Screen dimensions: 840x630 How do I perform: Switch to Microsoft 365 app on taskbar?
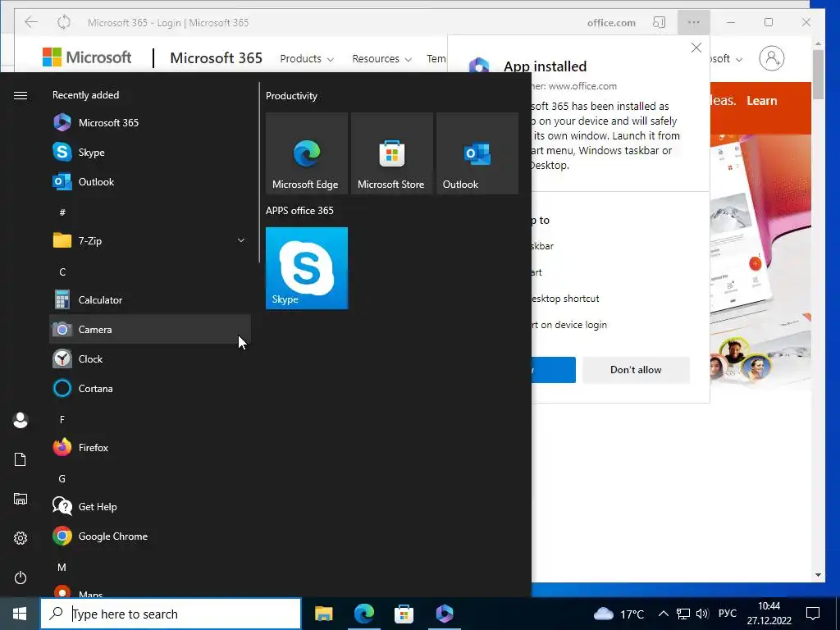[x=444, y=614]
